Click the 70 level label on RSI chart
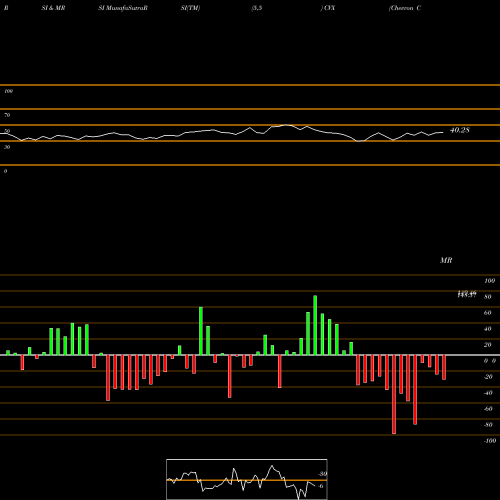This screenshot has height=500, width=500. click(7, 115)
